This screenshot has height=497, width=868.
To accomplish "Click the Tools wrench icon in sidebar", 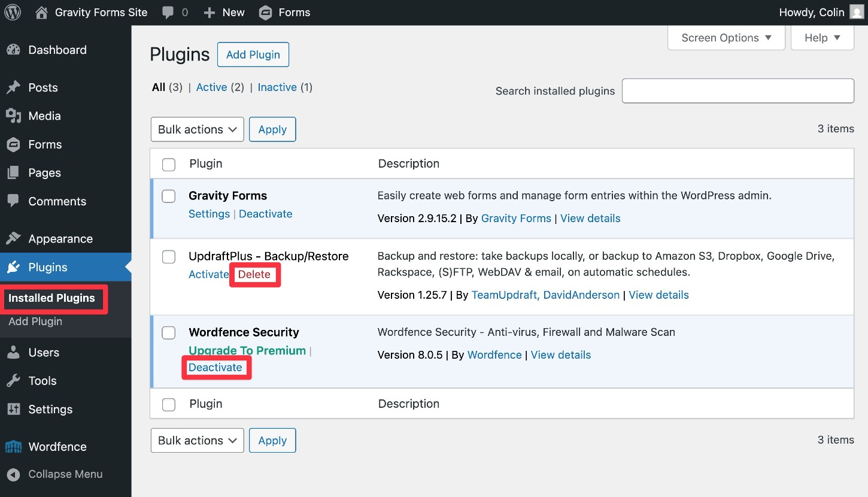I will 13,381.
